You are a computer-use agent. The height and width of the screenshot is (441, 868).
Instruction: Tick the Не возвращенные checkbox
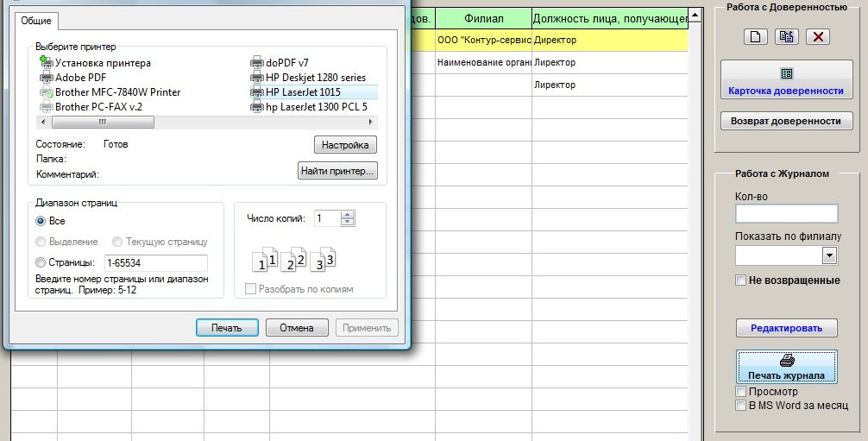click(x=740, y=280)
